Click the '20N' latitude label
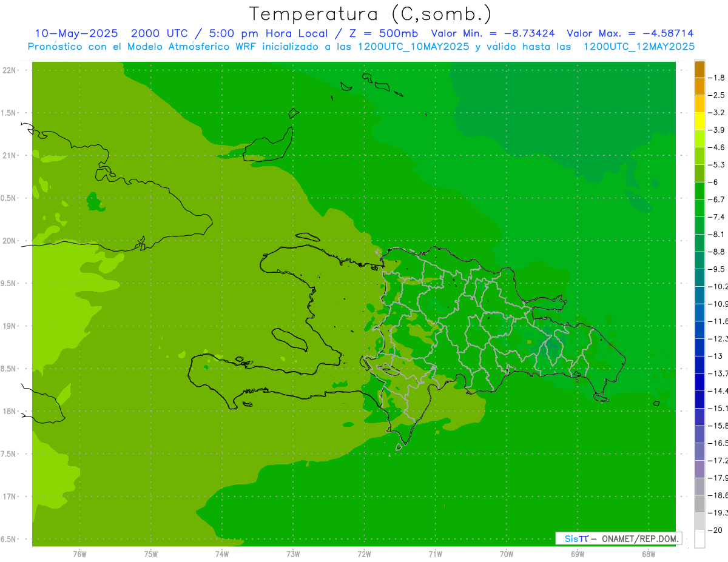The height and width of the screenshot is (562, 728). coord(9,241)
